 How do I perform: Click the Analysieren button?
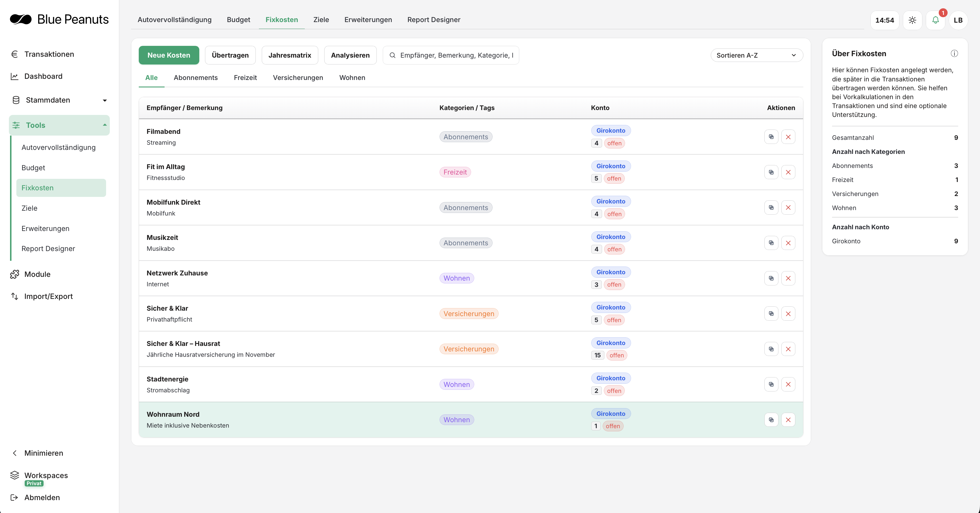pos(350,56)
